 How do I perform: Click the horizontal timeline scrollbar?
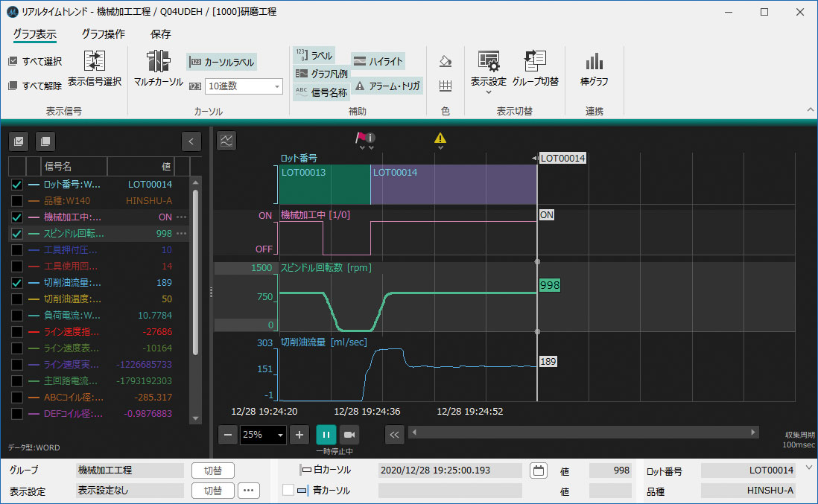pyautogui.click(x=583, y=432)
